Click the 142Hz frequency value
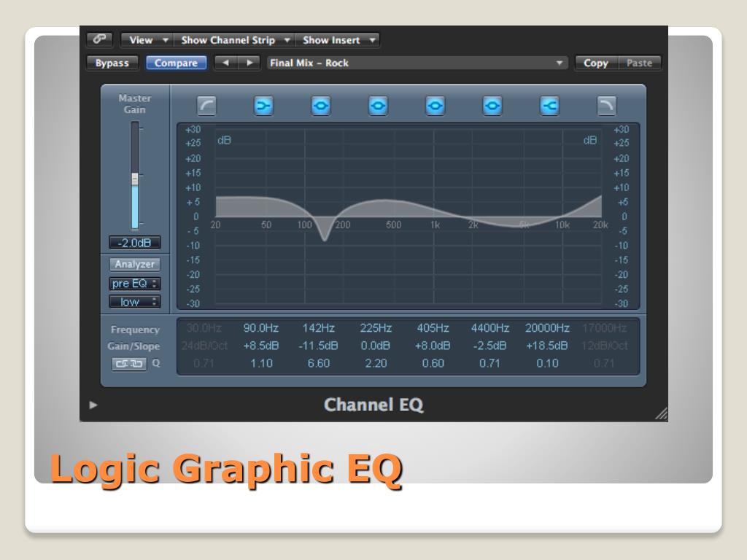 click(x=319, y=328)
